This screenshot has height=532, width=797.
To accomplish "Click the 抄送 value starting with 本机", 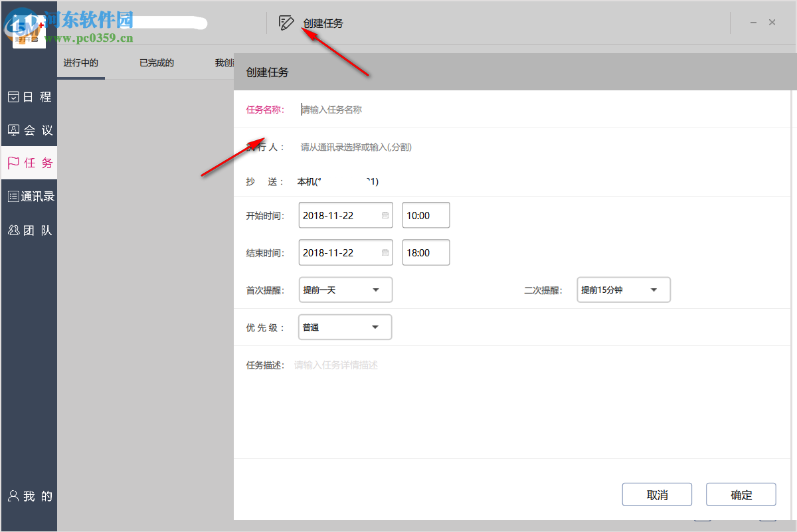I will (337, 181).
